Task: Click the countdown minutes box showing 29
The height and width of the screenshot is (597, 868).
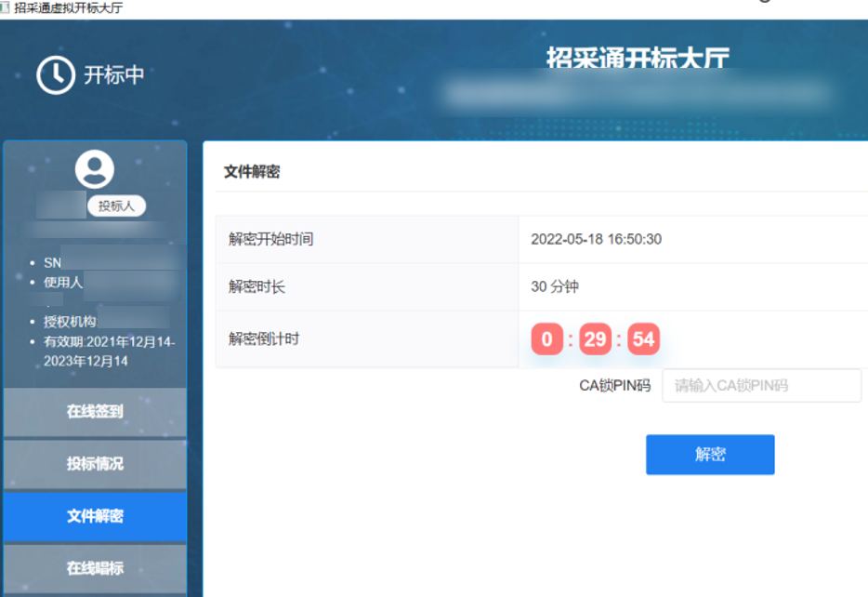Action: [595, 339]
